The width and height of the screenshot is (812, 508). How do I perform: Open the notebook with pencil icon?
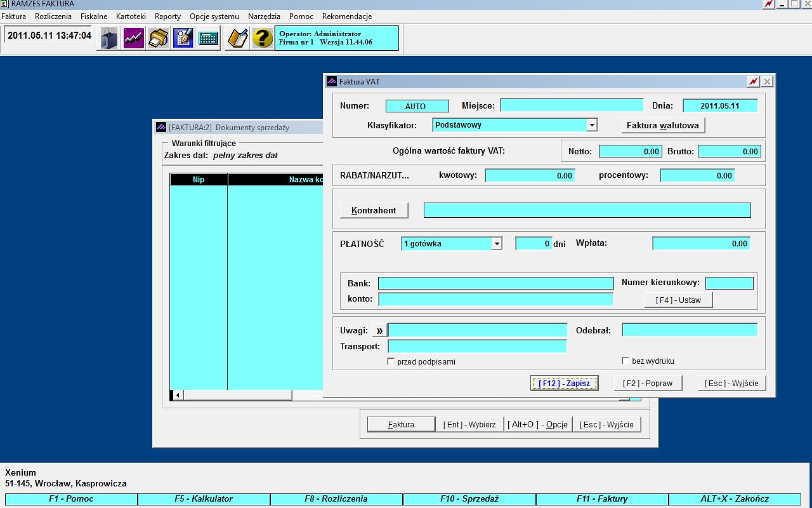click(x=238, y=38)
